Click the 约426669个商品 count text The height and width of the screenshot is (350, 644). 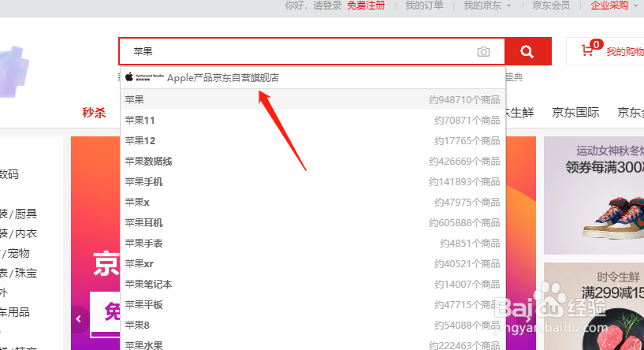[x=464, y=162]
